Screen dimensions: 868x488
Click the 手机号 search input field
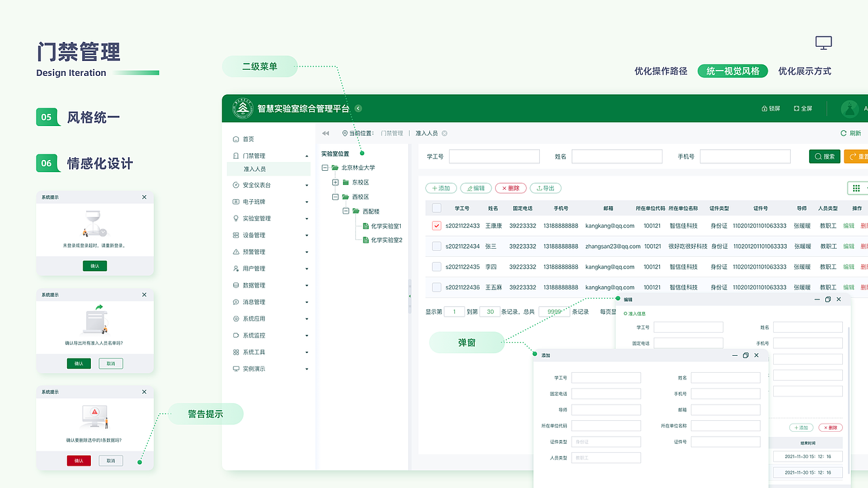click(x=745, y=157)
